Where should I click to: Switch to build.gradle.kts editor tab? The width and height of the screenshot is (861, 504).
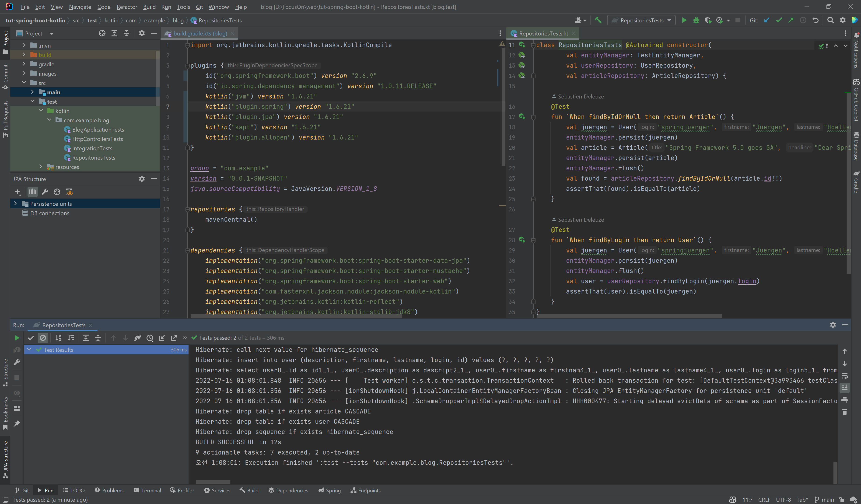(199, 33)
